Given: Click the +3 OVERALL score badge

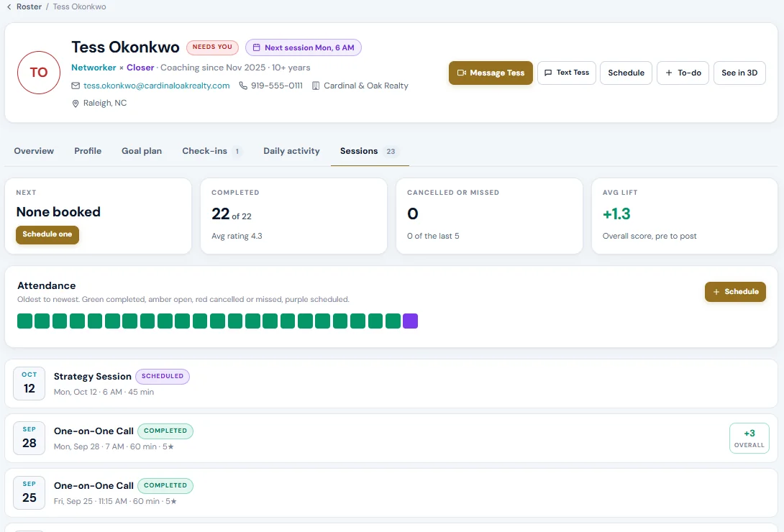Looking at the screenshot, I should pos(749,438).
